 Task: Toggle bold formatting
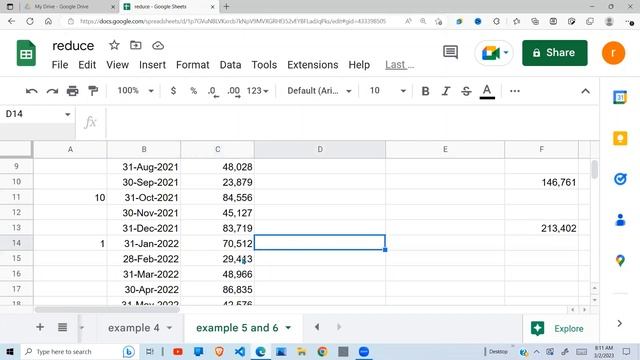(x=425, y=91)
